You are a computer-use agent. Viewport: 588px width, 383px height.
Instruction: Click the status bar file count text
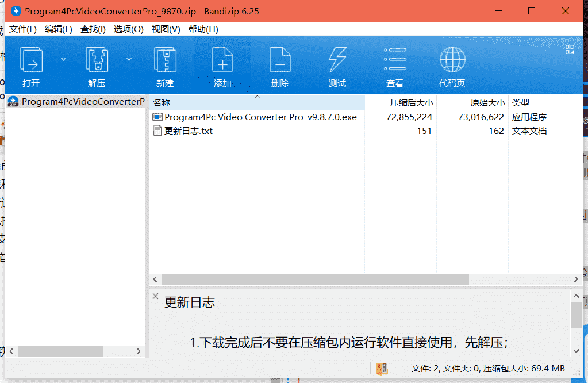click(x=488, y=369)
